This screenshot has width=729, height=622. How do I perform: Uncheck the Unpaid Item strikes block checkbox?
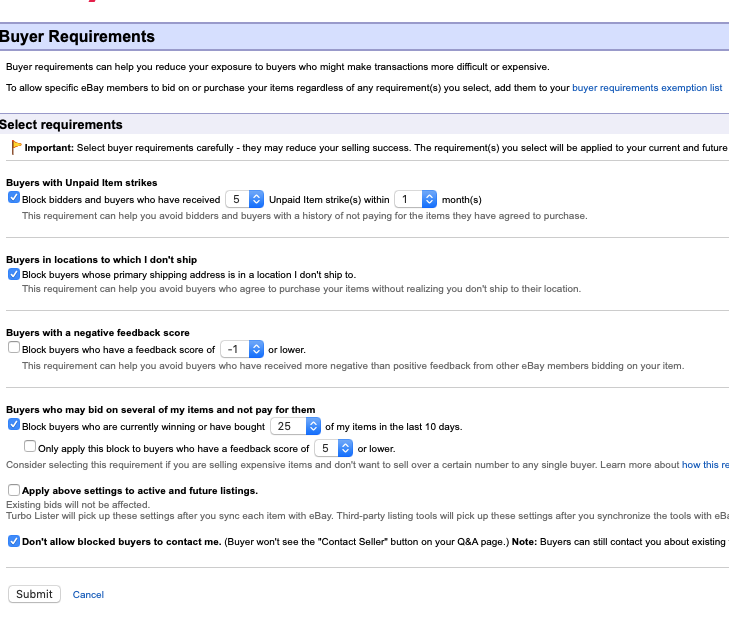click(14, 198)
